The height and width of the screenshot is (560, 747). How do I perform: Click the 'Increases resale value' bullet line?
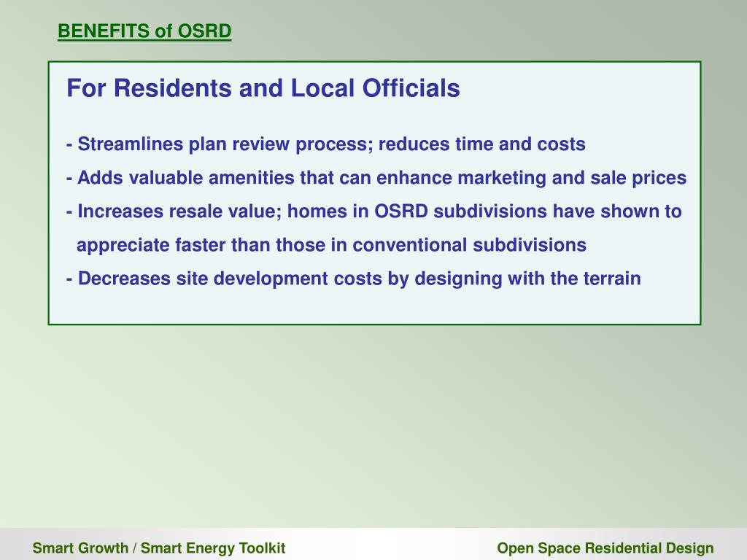[x=374, y=211]
